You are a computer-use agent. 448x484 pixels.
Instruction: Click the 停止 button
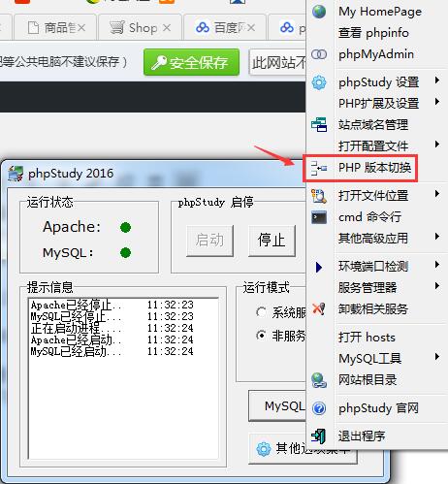272,241
